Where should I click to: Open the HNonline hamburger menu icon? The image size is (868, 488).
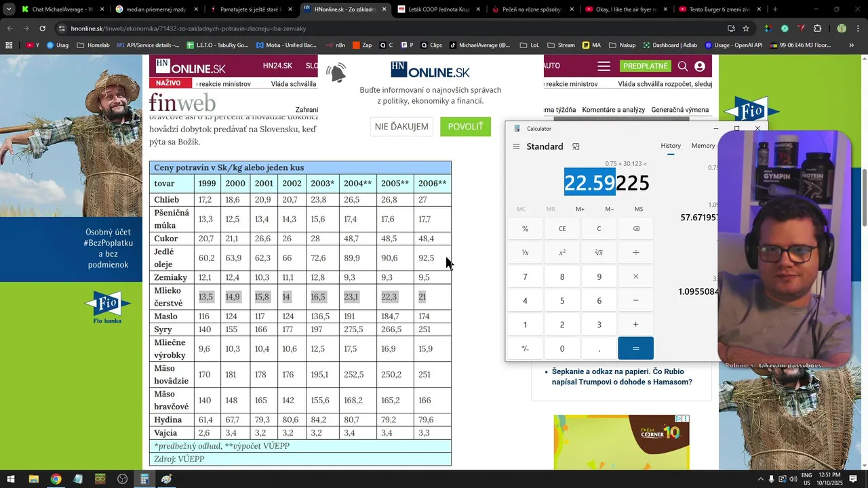pyautogui.click(x=604, y=66)
